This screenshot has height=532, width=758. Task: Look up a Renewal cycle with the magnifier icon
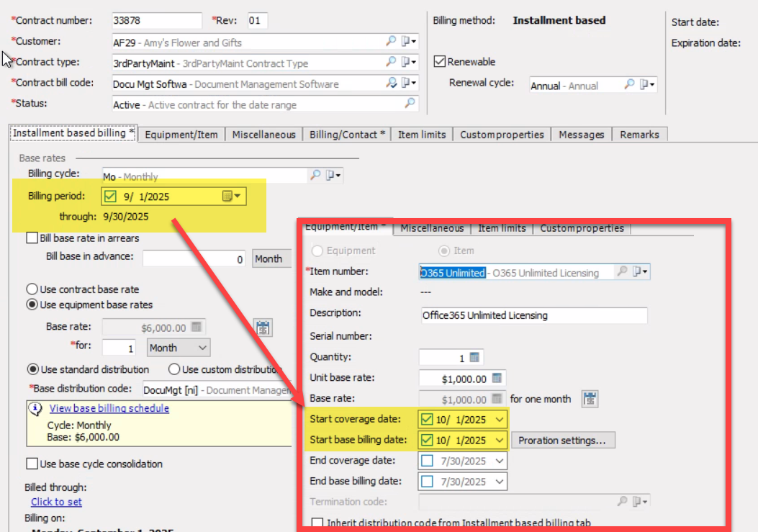[x=629, y=85]
